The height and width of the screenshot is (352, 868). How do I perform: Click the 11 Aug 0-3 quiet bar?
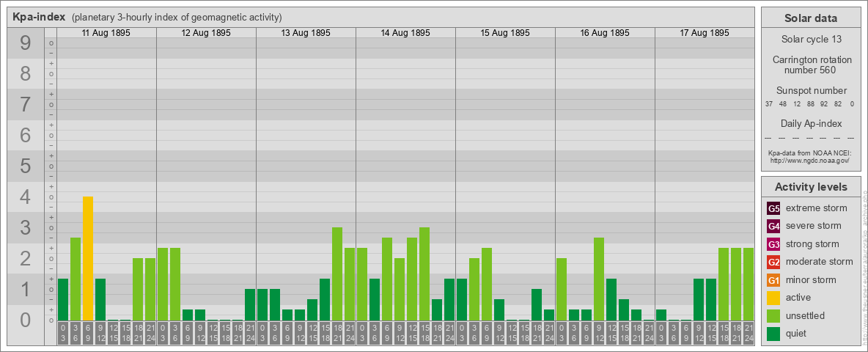pos(63,299)
